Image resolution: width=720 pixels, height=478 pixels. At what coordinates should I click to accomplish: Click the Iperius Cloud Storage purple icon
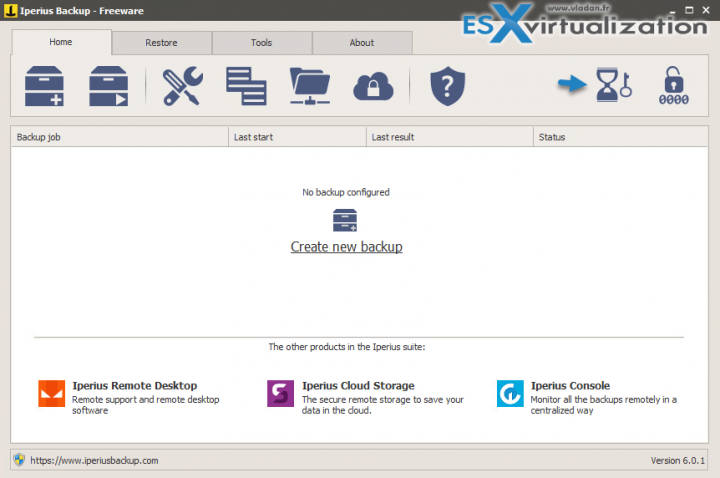click(x=281, y=394)
